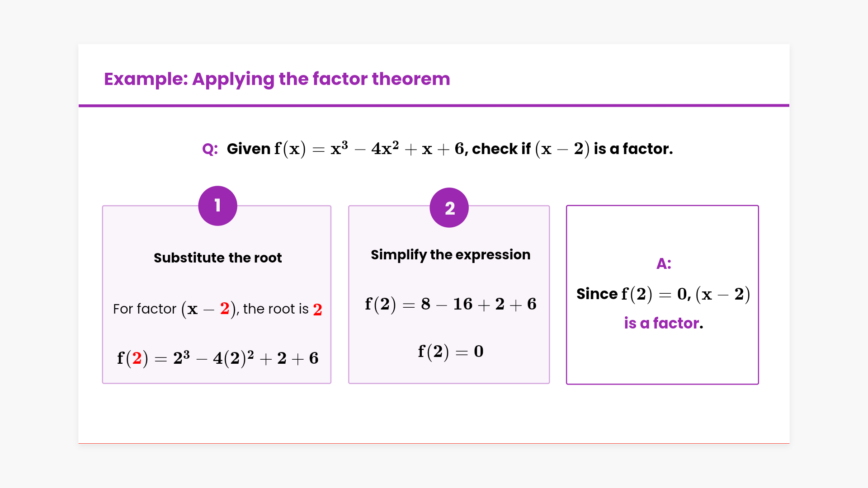
Task: Click the red 2 inside f(2) in step 1
Action: (x=137, y=358)
